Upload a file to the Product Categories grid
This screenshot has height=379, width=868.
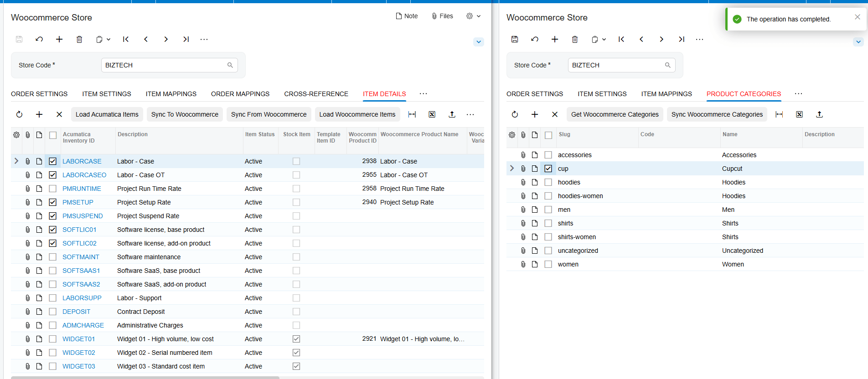point(820,114)
